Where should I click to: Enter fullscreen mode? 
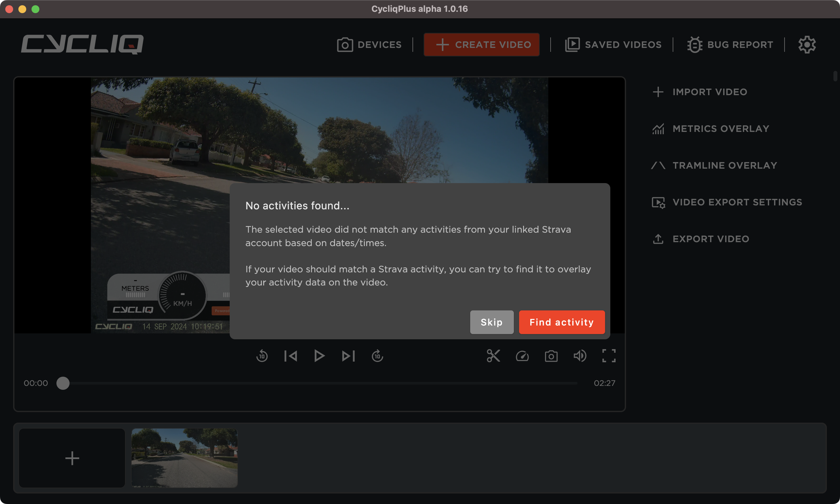609,356
